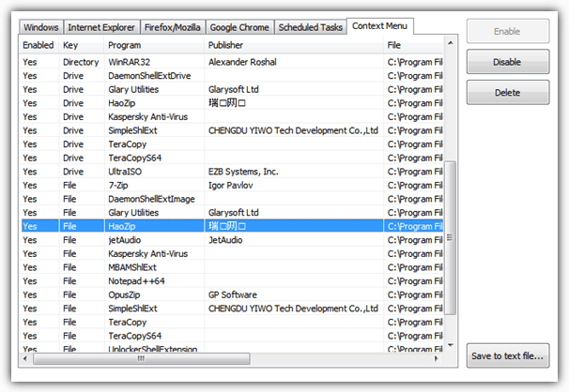Click vertical scrollbar up arrow
This screenshot has height=392, width=569.
(451, 43)
